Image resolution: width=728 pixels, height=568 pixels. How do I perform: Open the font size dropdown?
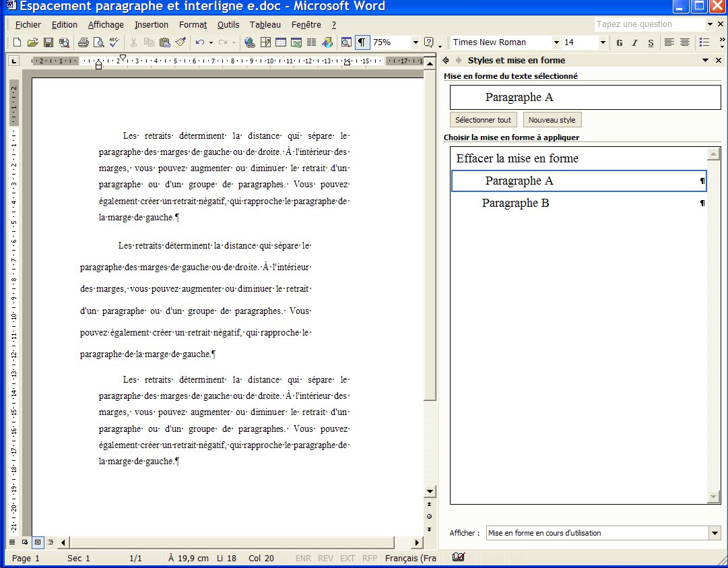click(603, 42)
